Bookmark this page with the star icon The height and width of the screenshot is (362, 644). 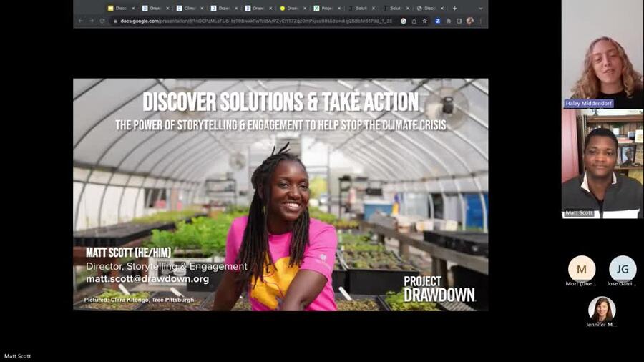pos(424,21)
